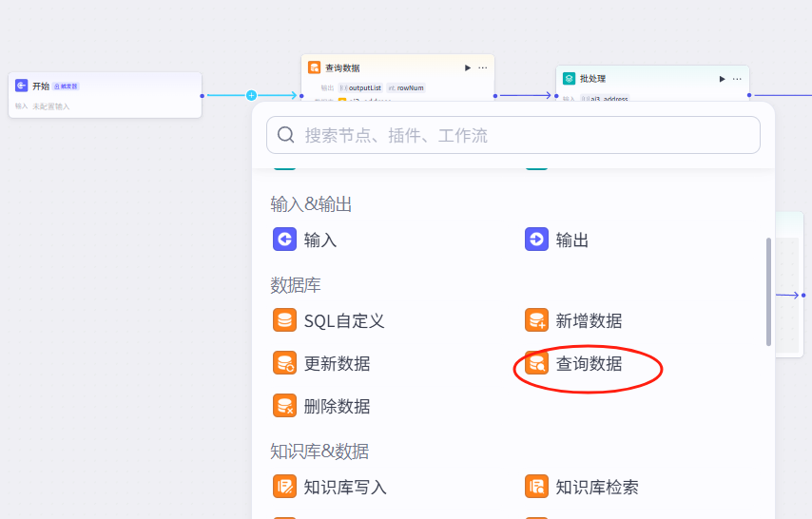Choose 新增数据 entry text
The width and height of the screenshot is (812, 519).
589,321
